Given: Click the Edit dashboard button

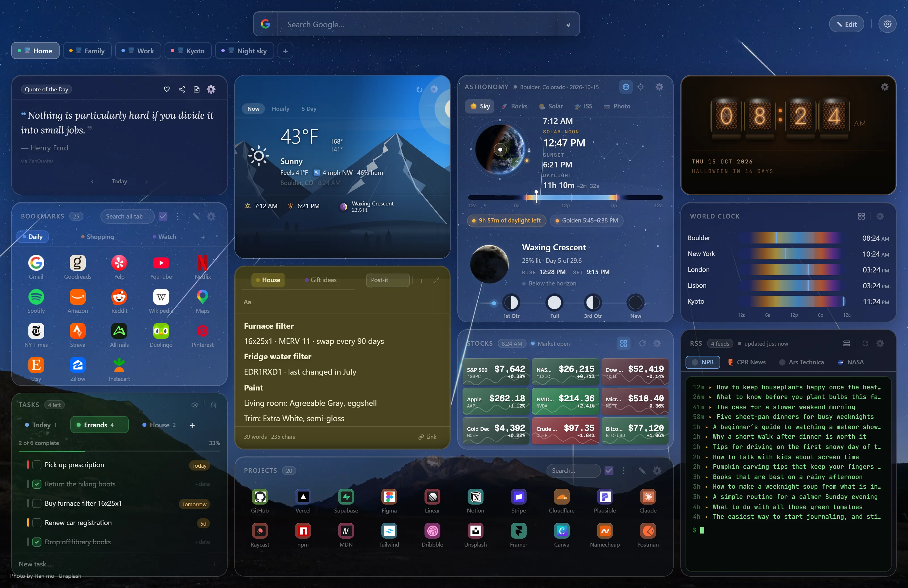Looking at the screenshot, I should click(x=846, y=24).
